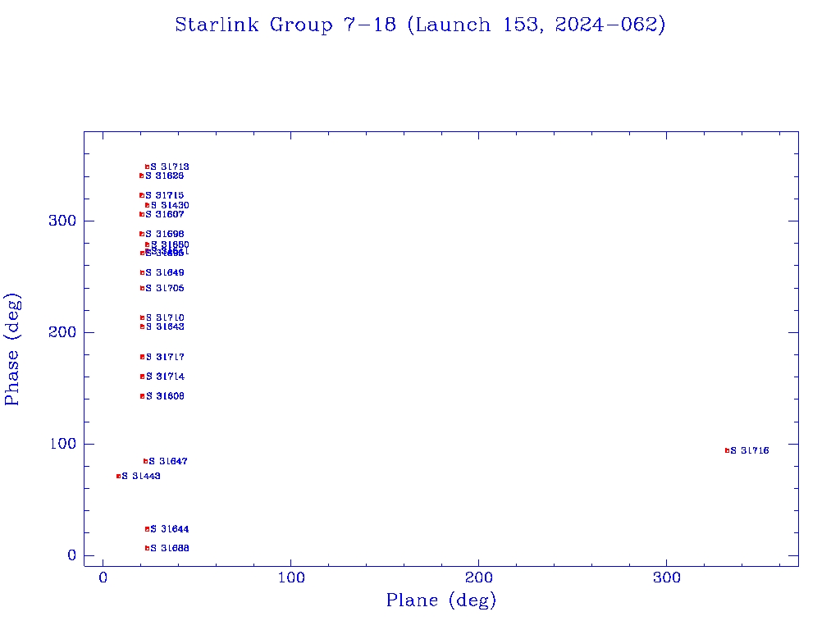Image resolution: width=840 pixels, height=630 pixels.
Task: Select the Phase axis tick label 200
Action: click(x=62, y=332)
